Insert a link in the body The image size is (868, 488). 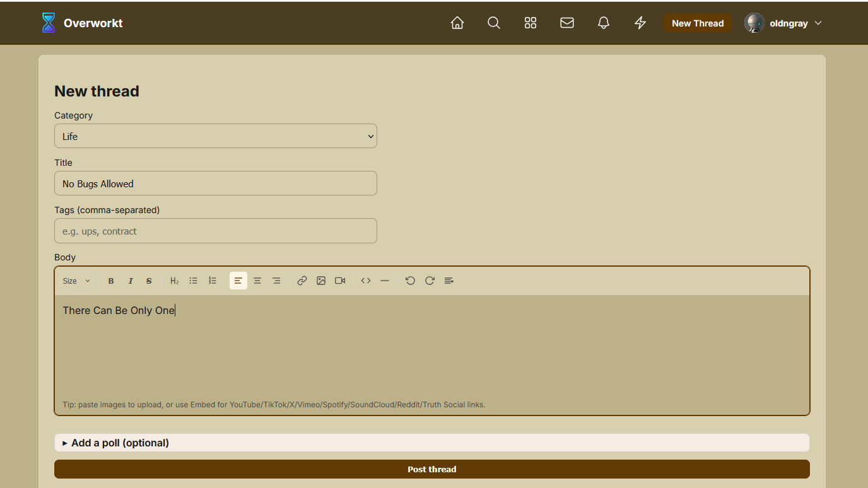click(x=302, y=281)
